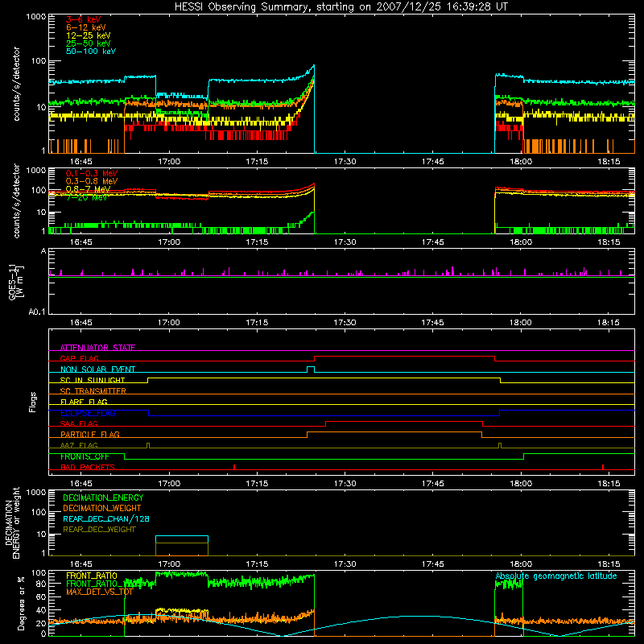The width and height of the screenshot is (644, 644).
Task: Select the DECIMATION_WEIGHT legend entry
Action: pos(102,509)
